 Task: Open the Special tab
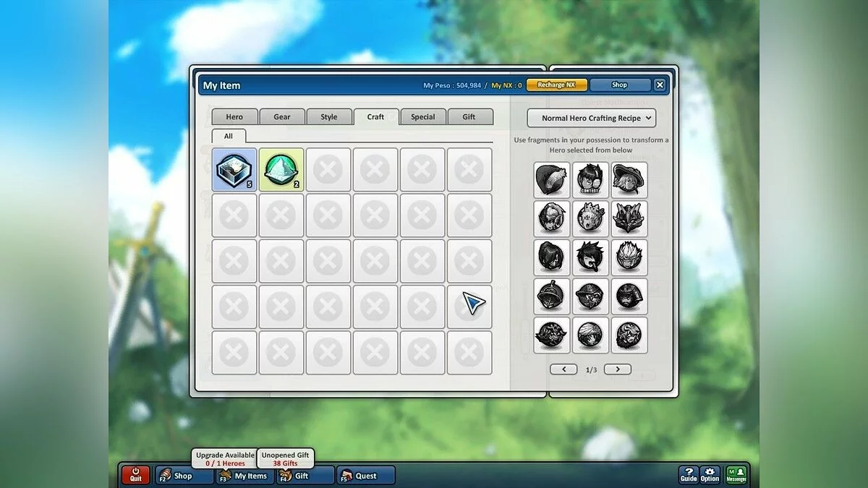tap(423, 117)
